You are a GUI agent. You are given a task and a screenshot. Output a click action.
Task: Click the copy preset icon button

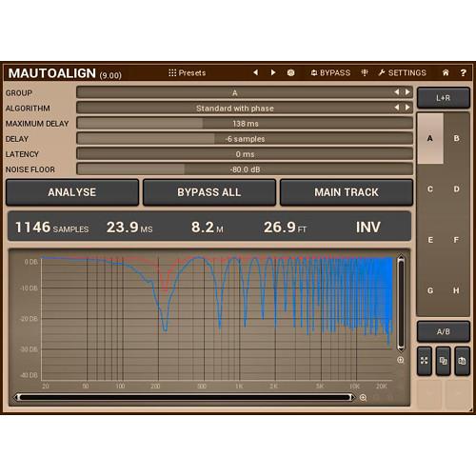tap(443, 361)
